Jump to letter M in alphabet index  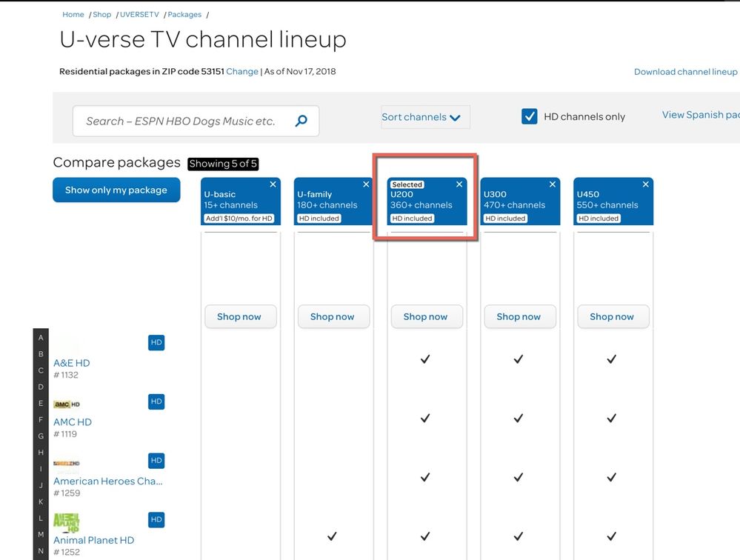tap(41, 534)
